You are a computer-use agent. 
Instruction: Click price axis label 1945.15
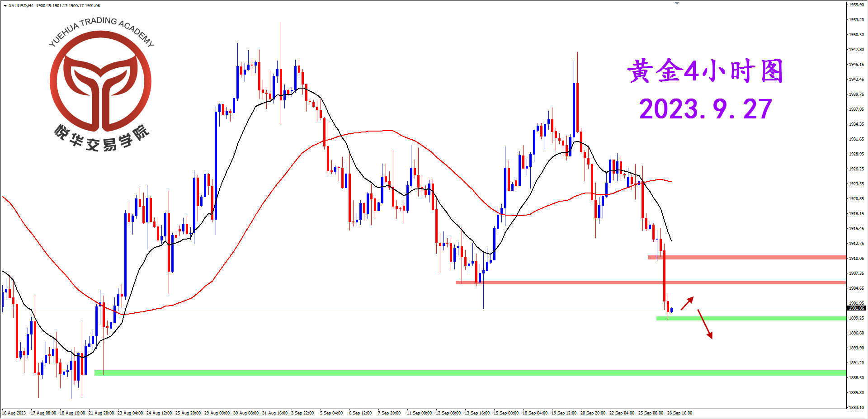point(856,65)
